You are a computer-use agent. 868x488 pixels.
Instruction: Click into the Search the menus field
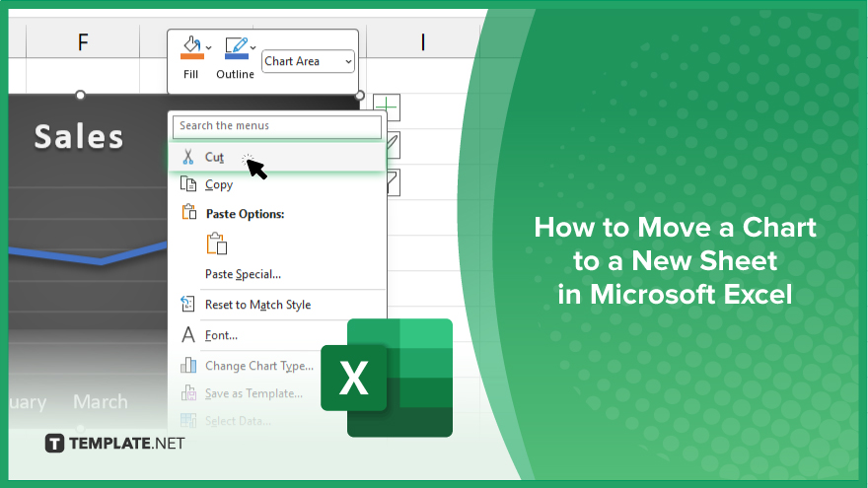[x=277, y=127]
